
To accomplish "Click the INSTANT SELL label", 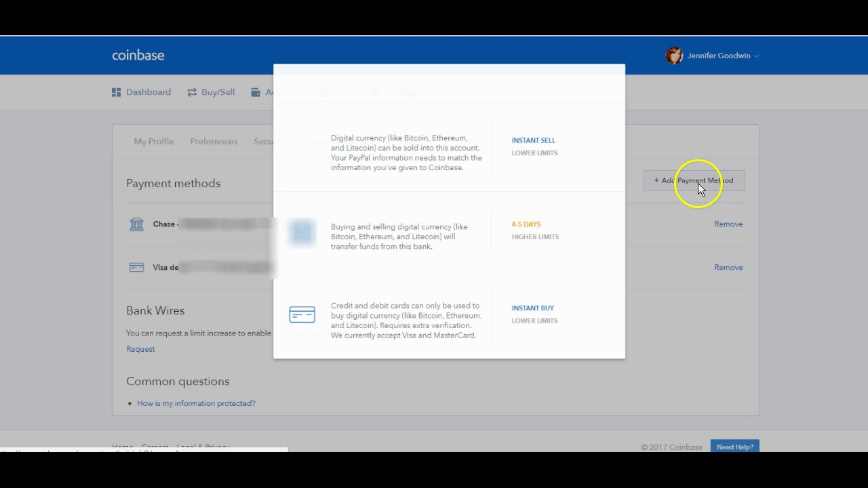I will pyautogui.click(x=533, y=140).
